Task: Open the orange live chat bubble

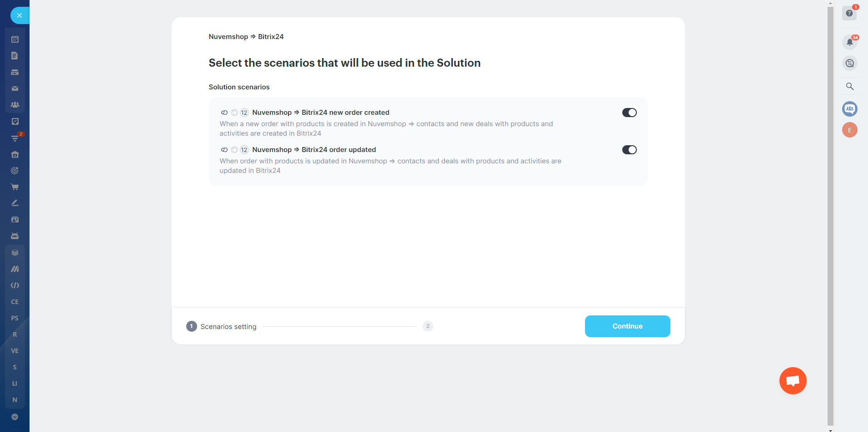Action: [793, 381]
